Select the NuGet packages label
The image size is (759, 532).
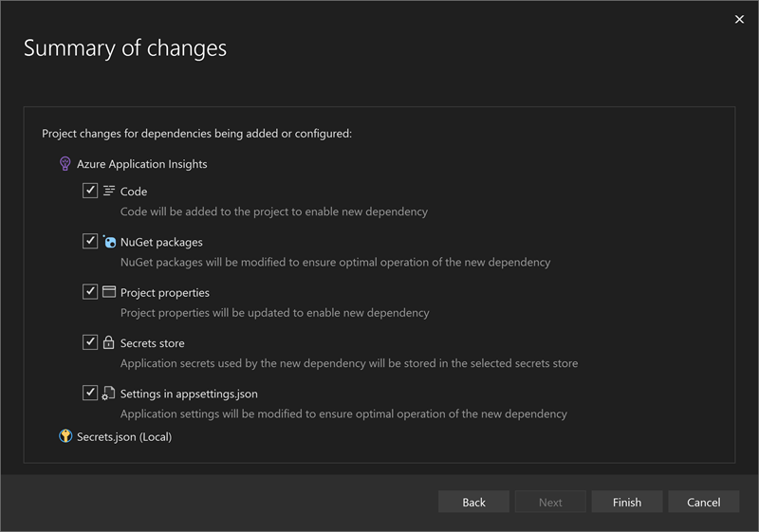click(161, 243)
